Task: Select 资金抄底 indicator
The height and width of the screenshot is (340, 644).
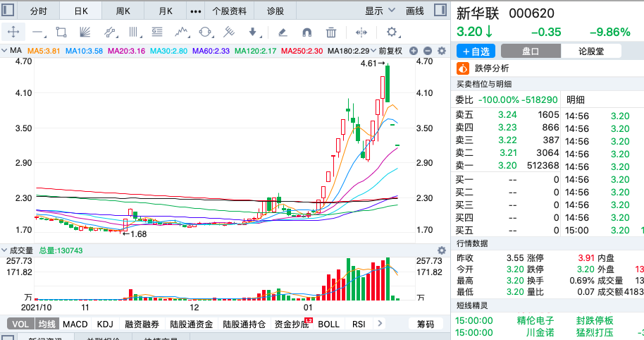Action: (x=292, y=324)
